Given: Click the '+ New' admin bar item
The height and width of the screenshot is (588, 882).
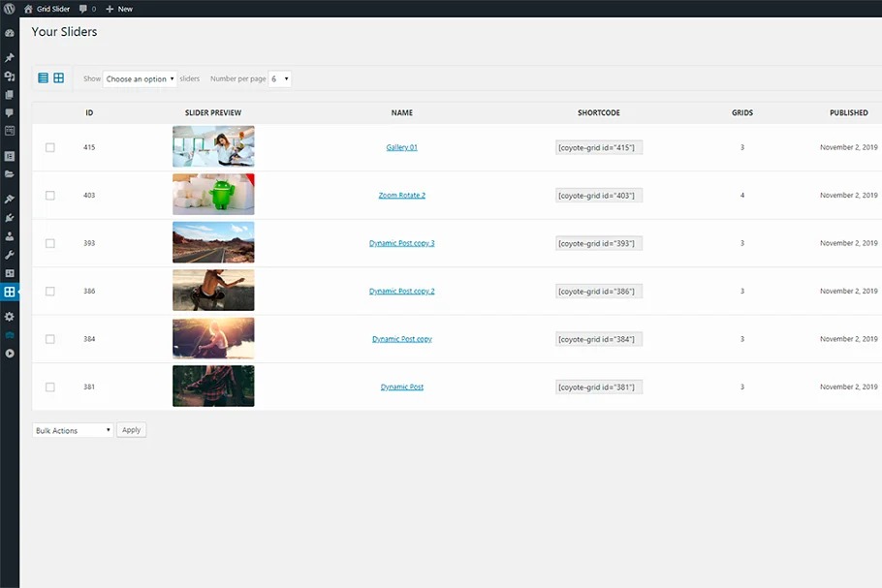Looking at the screenshot, I should (x=119, y=9).
